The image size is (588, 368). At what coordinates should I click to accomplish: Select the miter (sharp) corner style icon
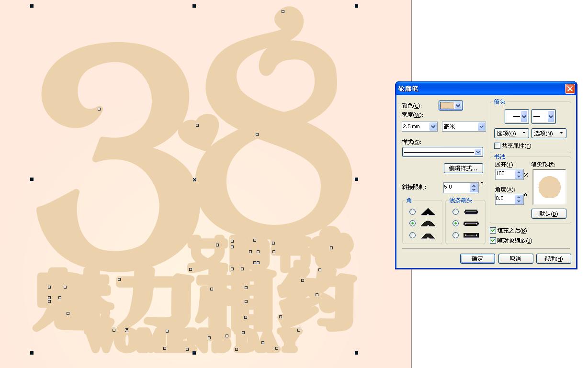coord(413,211)
